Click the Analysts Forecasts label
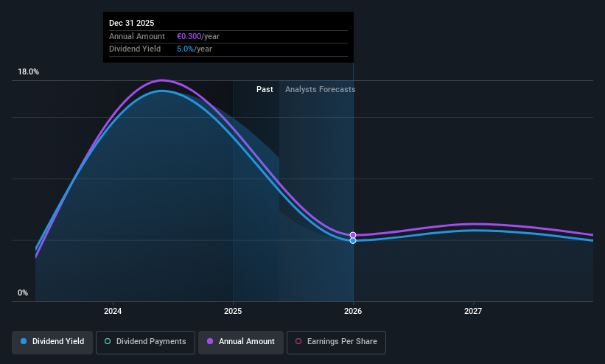605x364 pixels. pyautogui.click(x=321, y=89)
